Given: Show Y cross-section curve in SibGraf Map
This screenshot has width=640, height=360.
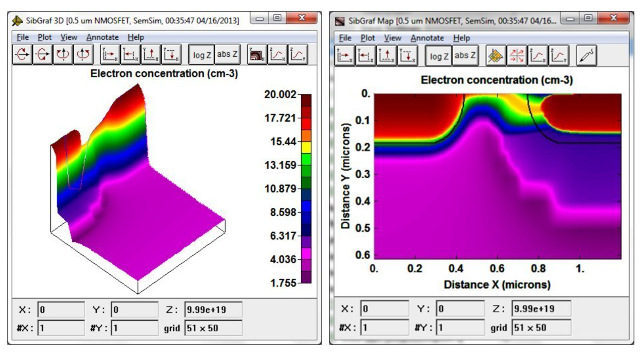Looking at the screenshot, I should [x=558, y=56].
